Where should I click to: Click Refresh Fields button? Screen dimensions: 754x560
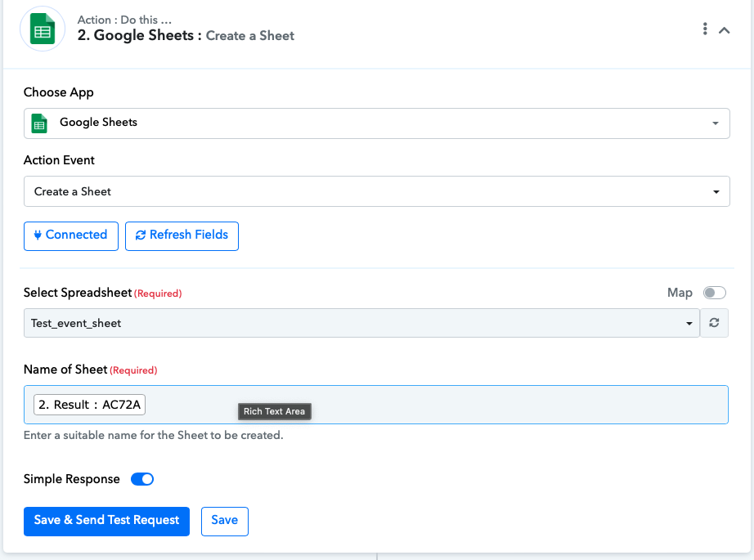(x=182, y=236)
